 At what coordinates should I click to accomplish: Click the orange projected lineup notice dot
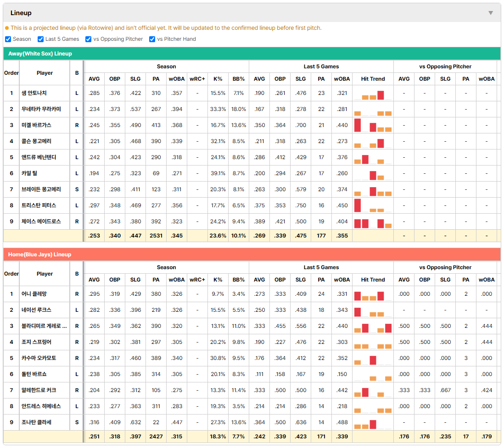click(7, 28)
